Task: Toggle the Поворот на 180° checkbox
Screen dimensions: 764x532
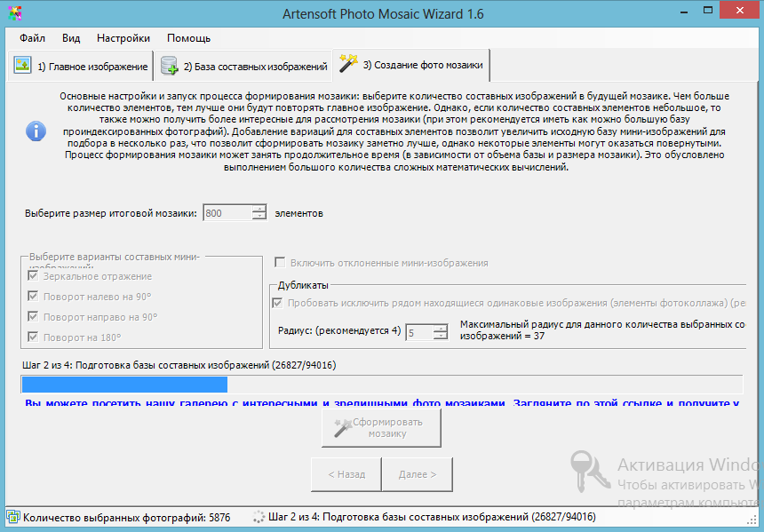Action: point(33,337)
